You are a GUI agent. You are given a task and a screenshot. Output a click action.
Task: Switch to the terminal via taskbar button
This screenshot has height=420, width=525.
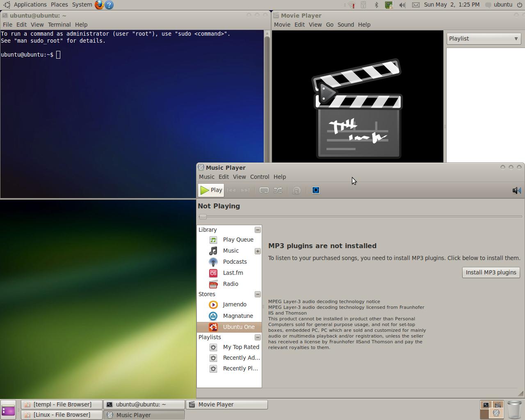144,404
